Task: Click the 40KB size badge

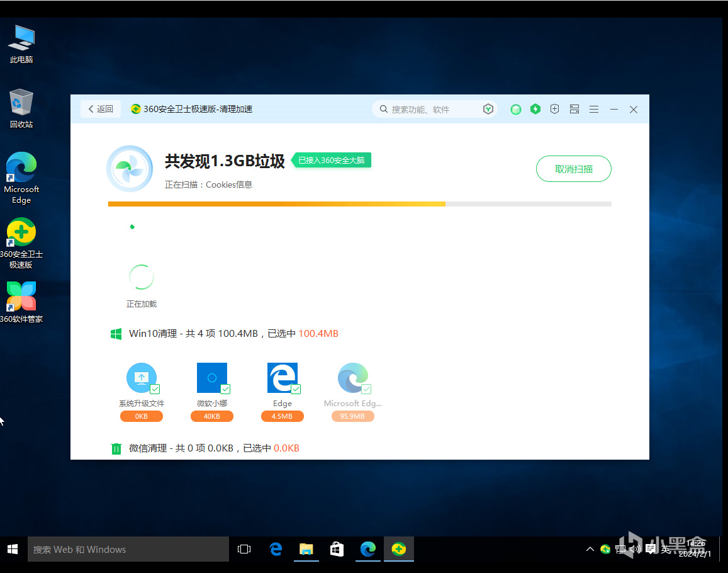Action: [211, 416]
